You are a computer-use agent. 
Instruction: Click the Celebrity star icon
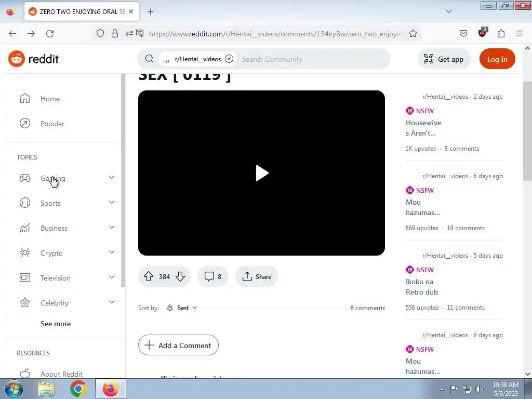coord(25,303)
